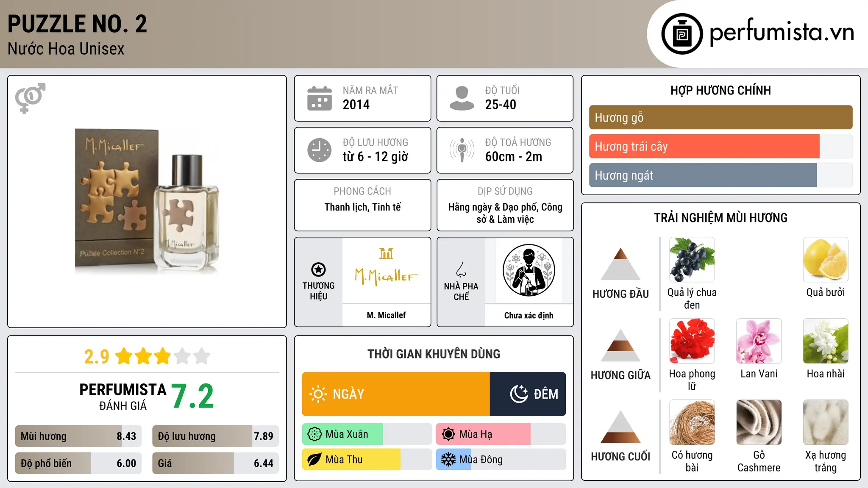Image resolution: width=868 pixels, height=488 pixels.
Task: Click the orange Ngày daytime bar
Action: pos(396,394)
